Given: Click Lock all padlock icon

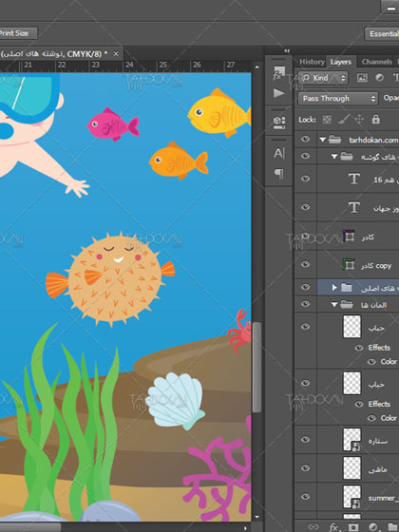Looking at the screenshot, I should click(x=375, y=119).
